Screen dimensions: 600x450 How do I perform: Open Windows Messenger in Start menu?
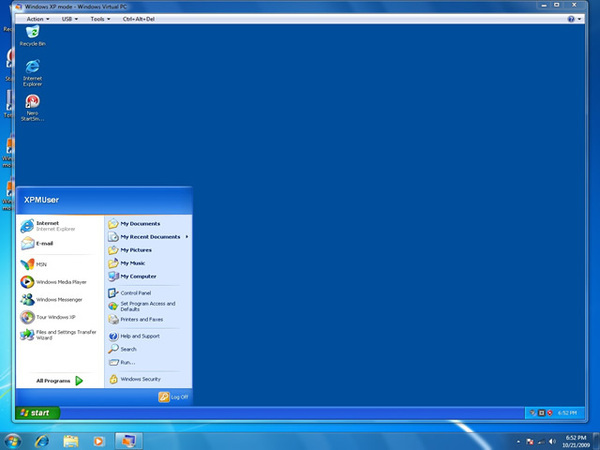pyautogui.click(x=51, y=300)
